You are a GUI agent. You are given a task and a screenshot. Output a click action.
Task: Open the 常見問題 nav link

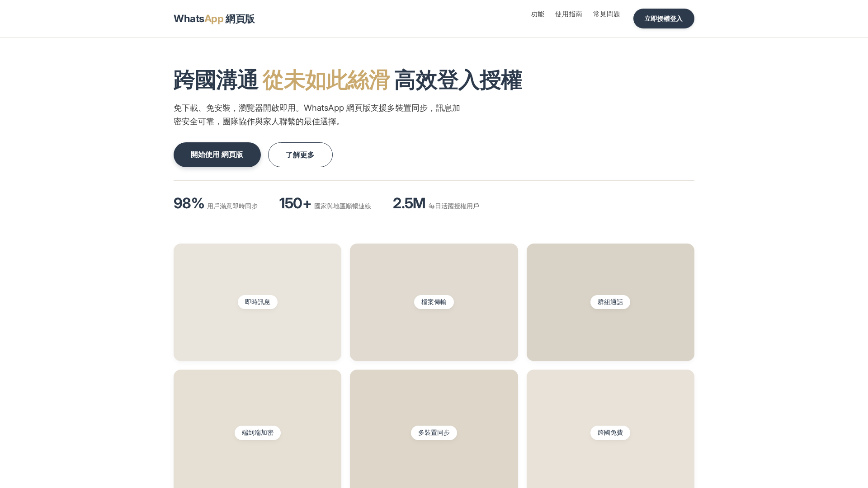606,14
